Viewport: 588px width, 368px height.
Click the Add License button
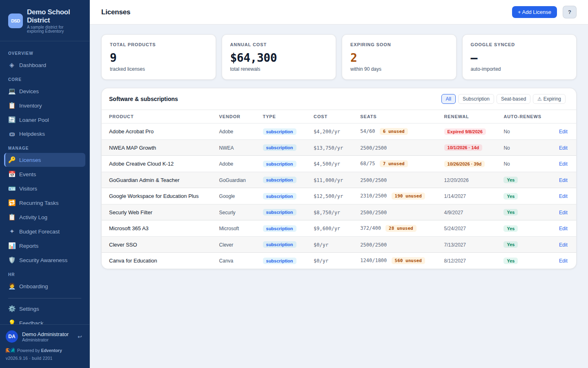tap(535, 12)
